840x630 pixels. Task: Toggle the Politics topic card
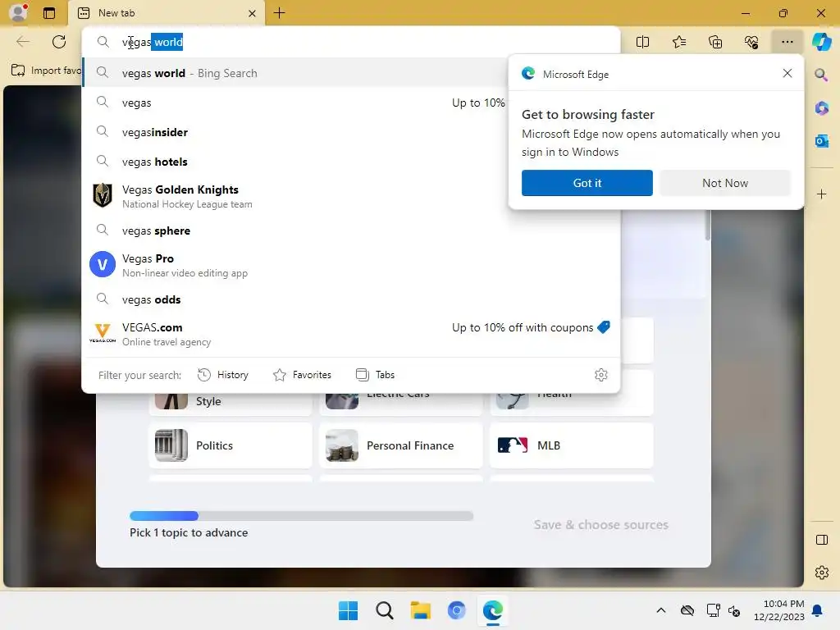tap(231, 445)
